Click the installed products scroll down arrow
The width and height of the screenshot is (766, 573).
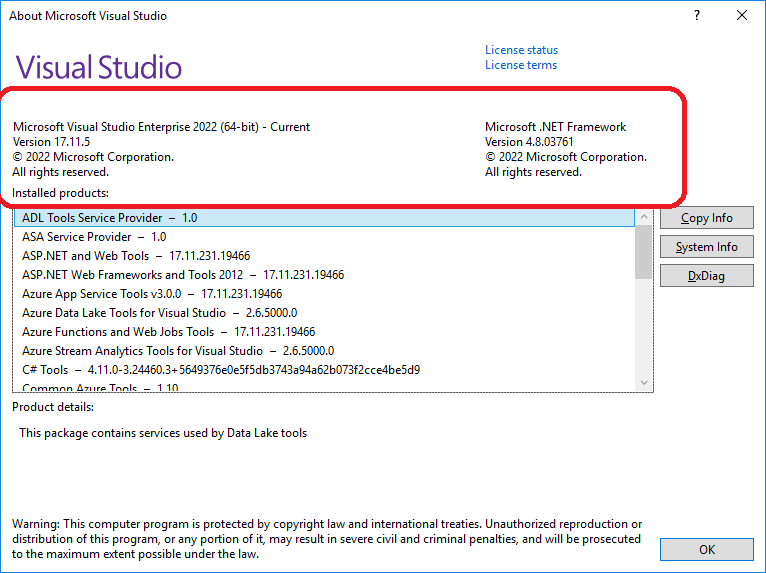tap(644, 382)
